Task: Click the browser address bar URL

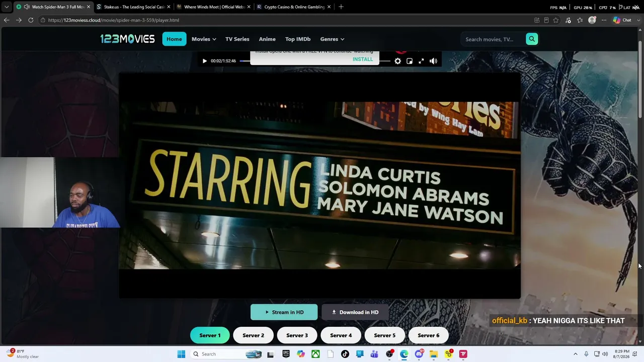Action: pyautogui.click(x=114, y=20)
